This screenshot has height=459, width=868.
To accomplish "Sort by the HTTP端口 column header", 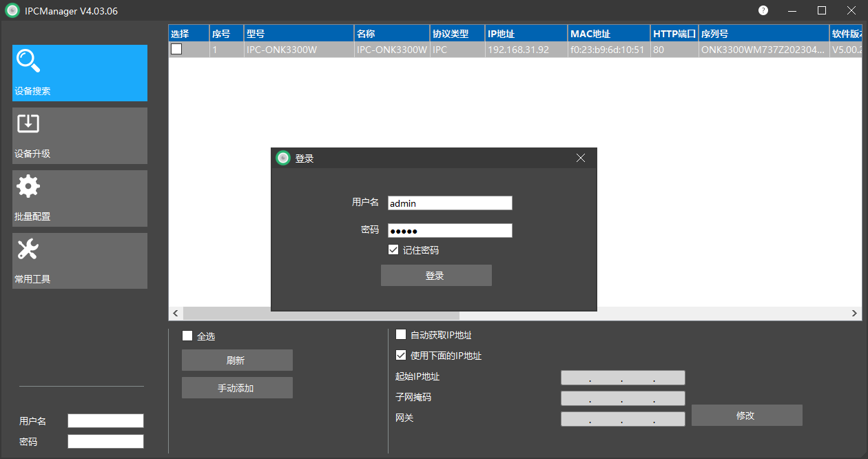I will 674,33.
